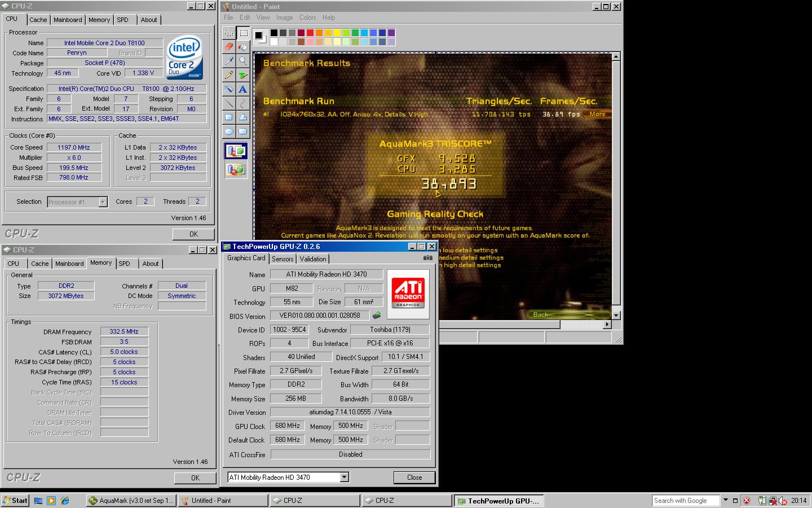Image resolution: width=812 pixels, height=508 pixels.
Task: Pick the brown color swatch in Paint
Action: pyautogui.click(x=301, y=42)
